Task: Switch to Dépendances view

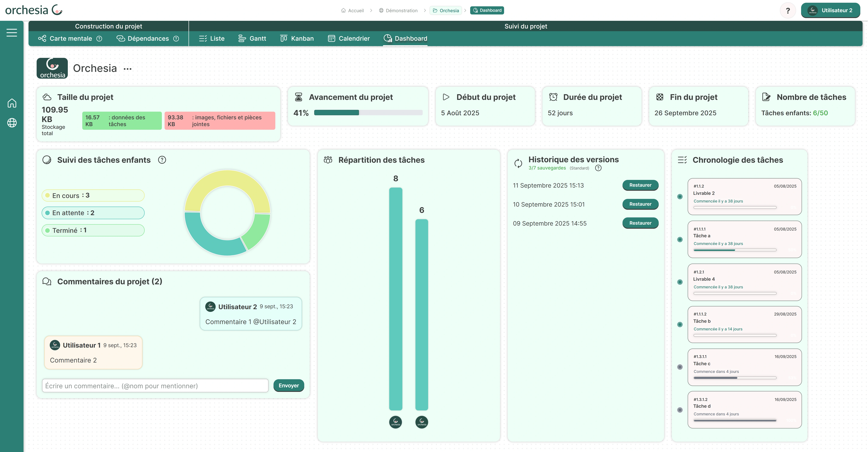Action: point(143,38)
